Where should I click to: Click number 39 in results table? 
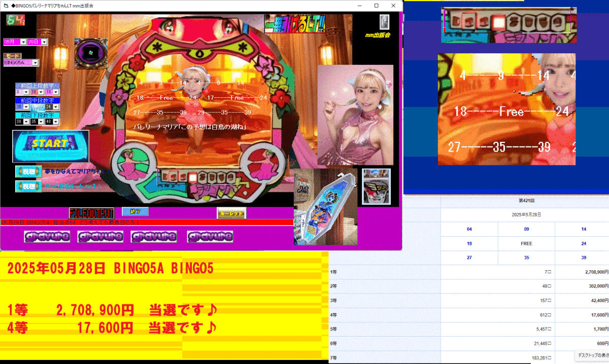click(584, 258)
